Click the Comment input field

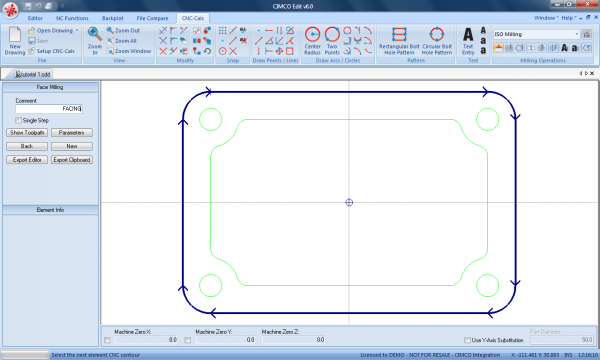[x=49, y=109]
